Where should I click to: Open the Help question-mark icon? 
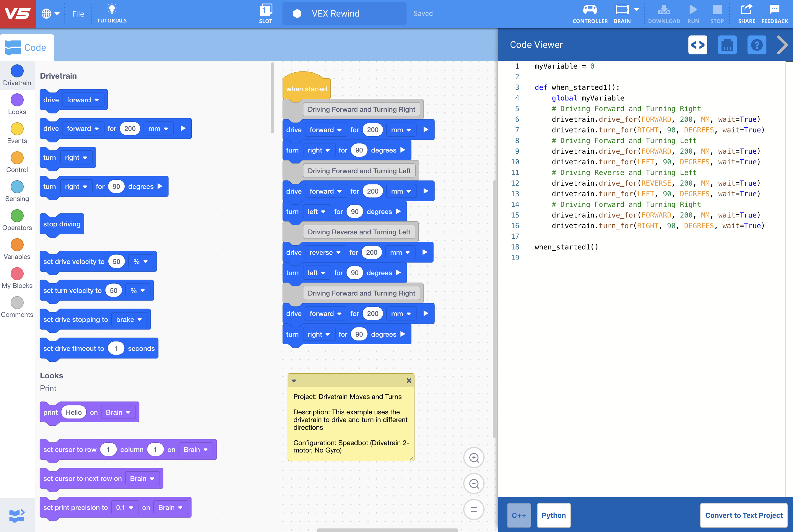point(756,45)
